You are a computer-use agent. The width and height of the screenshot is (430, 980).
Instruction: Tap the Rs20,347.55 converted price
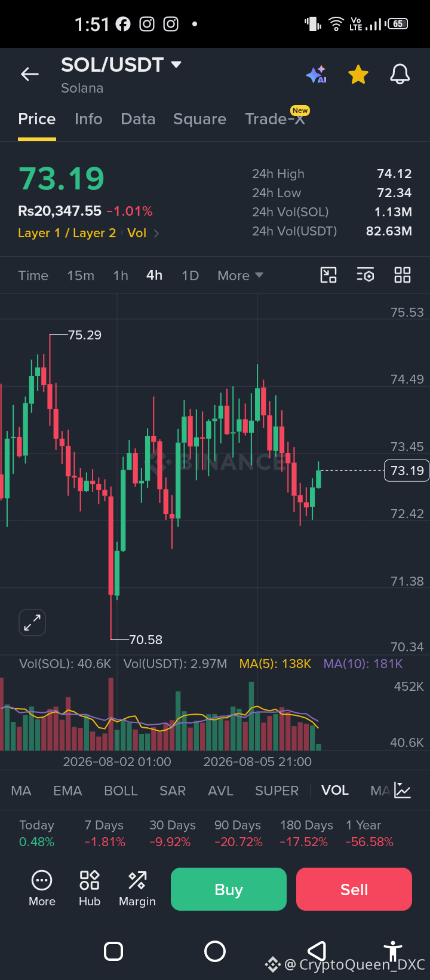(60, 211)
